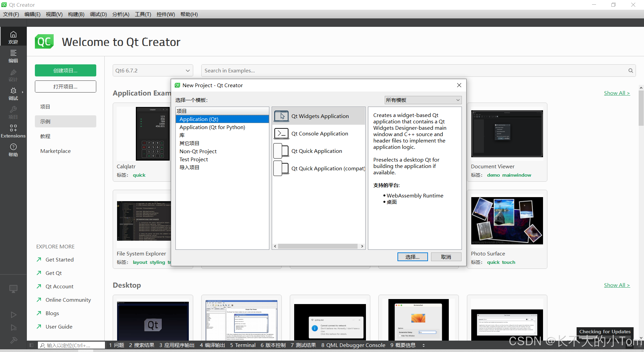Open the 编辑(E) menu
The width and height of the screenshot is (644, 352).
click(x=33, y=14)
